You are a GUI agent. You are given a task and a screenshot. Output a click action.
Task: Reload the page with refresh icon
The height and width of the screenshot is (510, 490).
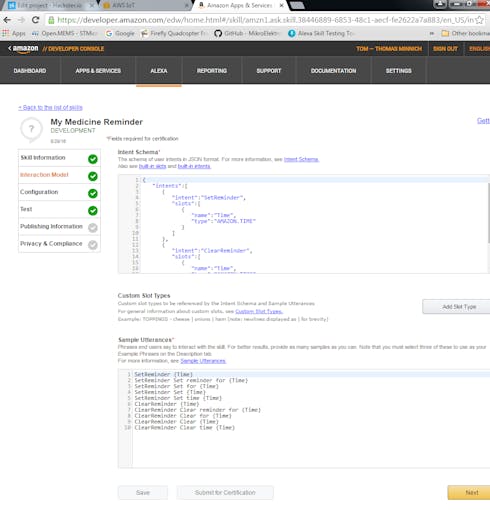35,20
